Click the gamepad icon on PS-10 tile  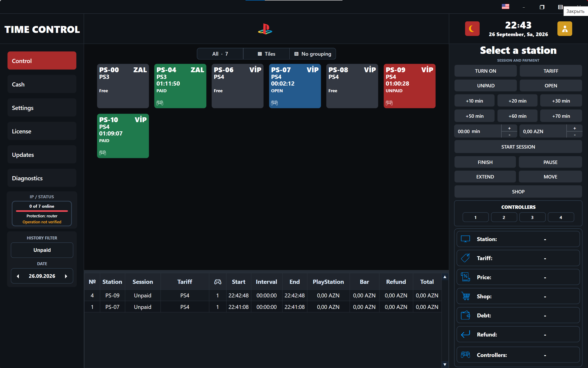(x=102, y=152)
